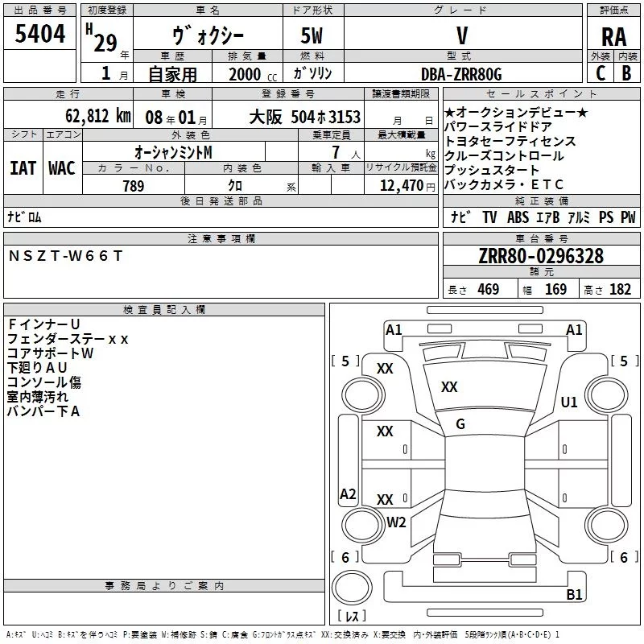Select inspector note 下廻りAU
This screenshot has width=644, height=644.
(x=37, y=368)
